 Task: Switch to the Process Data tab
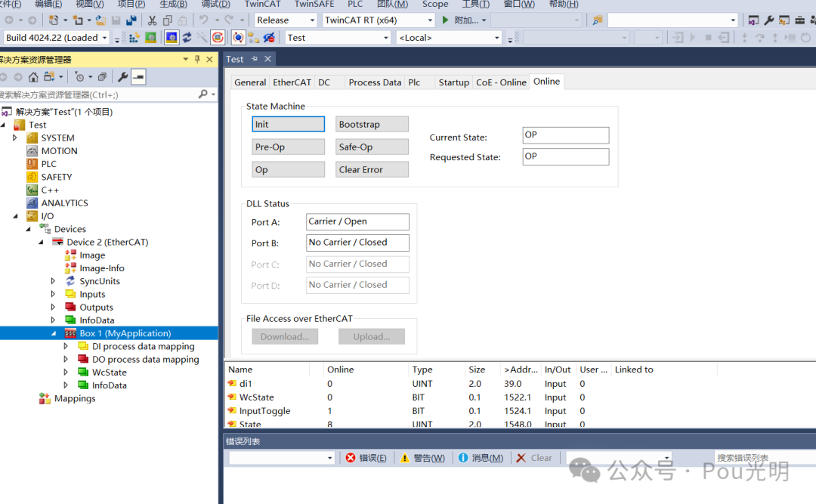tap(375, 82)
